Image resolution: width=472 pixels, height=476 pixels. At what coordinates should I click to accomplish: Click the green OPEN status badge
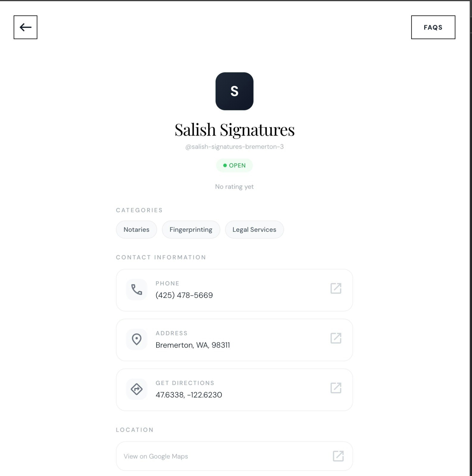235,165
